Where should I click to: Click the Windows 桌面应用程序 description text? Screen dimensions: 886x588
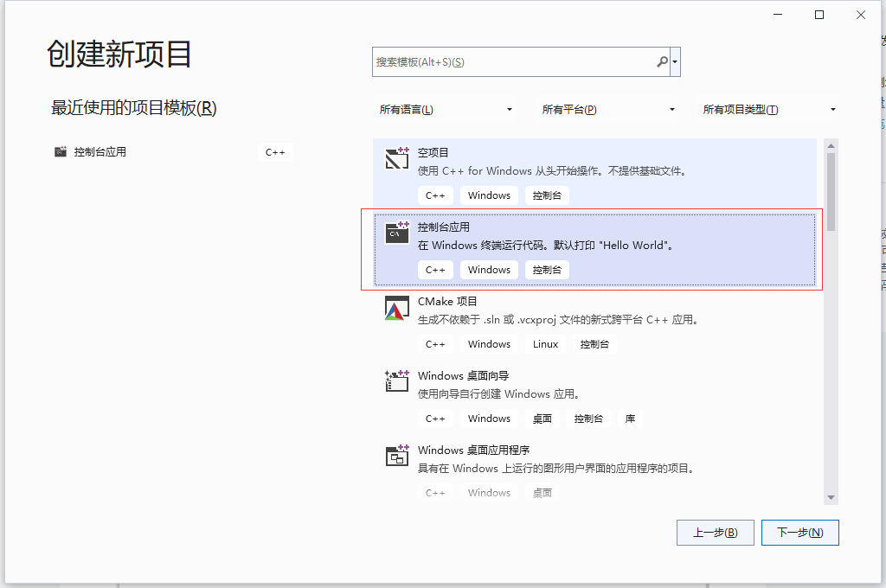coord(556,469)
